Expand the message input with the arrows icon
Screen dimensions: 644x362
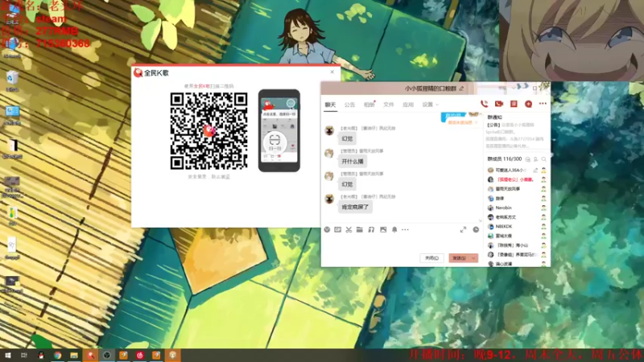pos(464,230)
